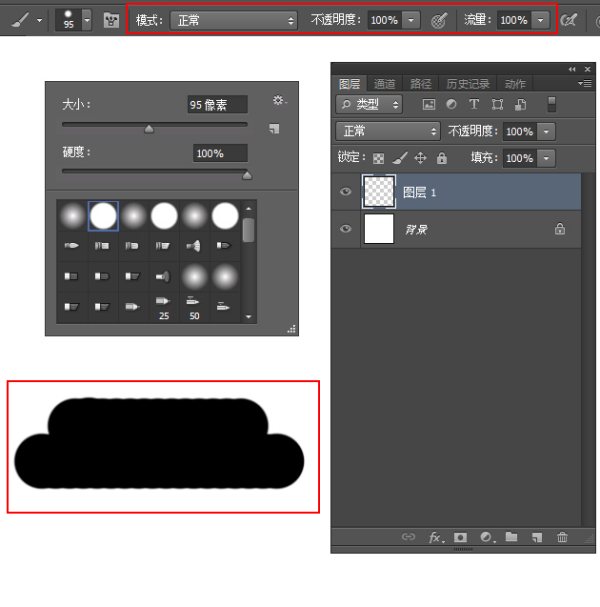
Task: Select the fourth hard round brush preset
Action: (164, 216)
